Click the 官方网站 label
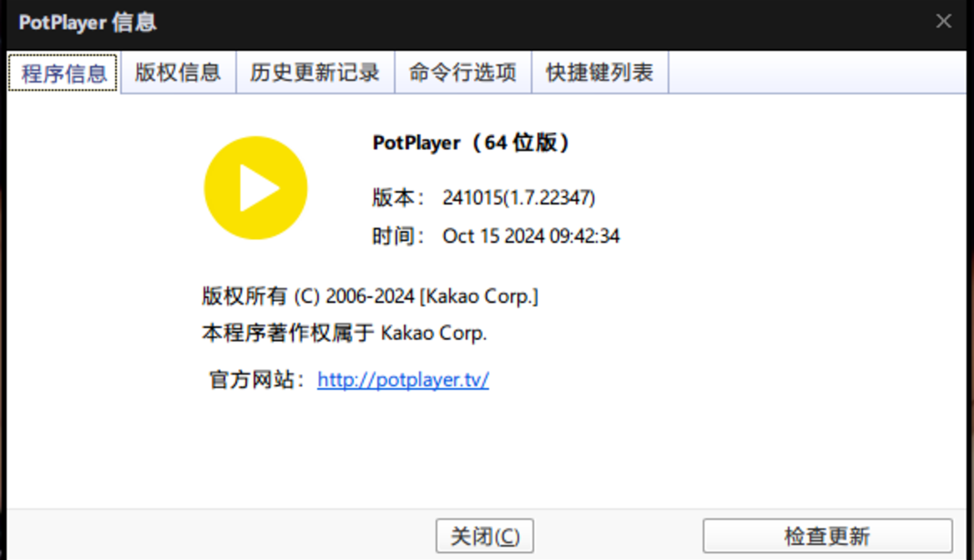The height and width of the screenshot is (560, 974). coord(256,380)
